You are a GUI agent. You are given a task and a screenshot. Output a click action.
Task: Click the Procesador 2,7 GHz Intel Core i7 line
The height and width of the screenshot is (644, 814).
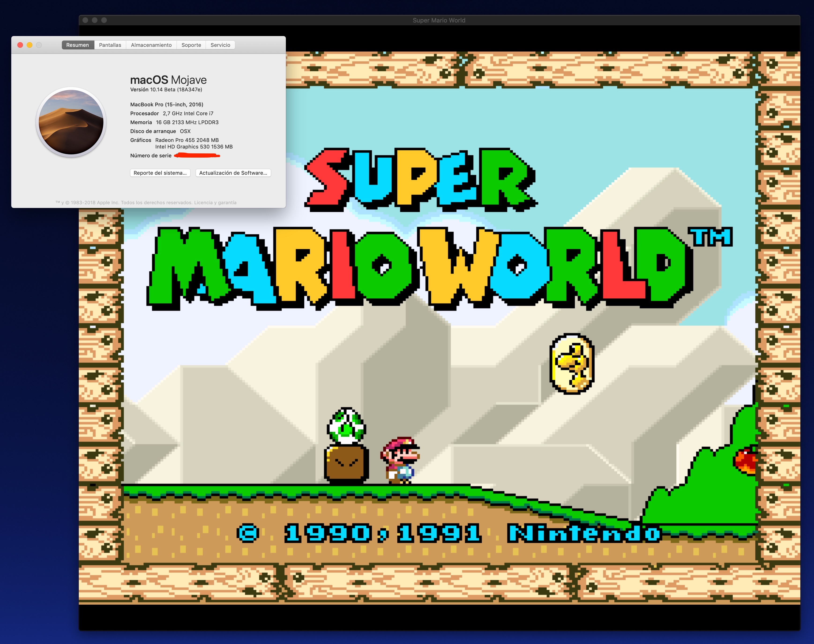[x=172, y=114]
